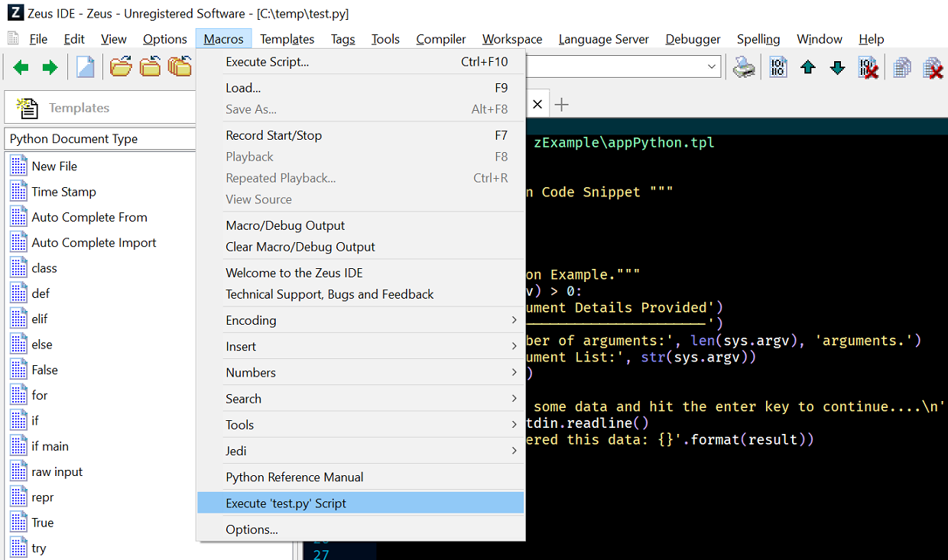The height and width of the screenshot is (560, 948).
Task: Open Options... in Macros menu
Action: pos(361,529)
